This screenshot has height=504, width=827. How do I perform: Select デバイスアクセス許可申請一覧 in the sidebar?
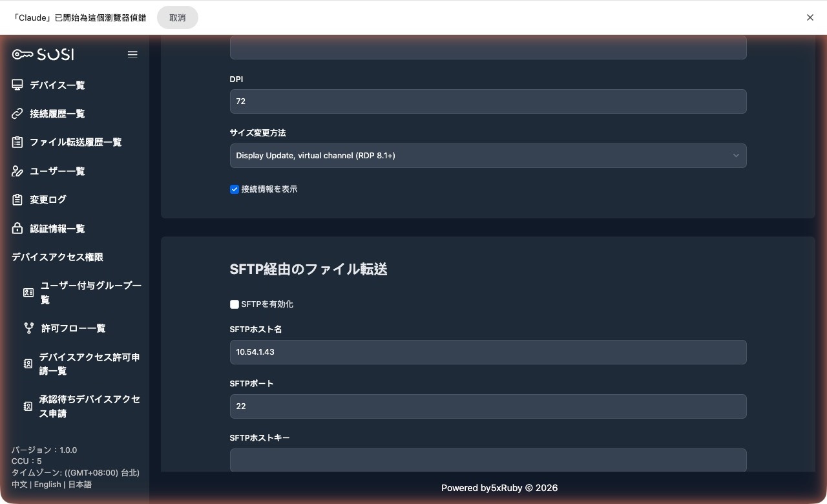pyautogui.click(x=90, y=364)
